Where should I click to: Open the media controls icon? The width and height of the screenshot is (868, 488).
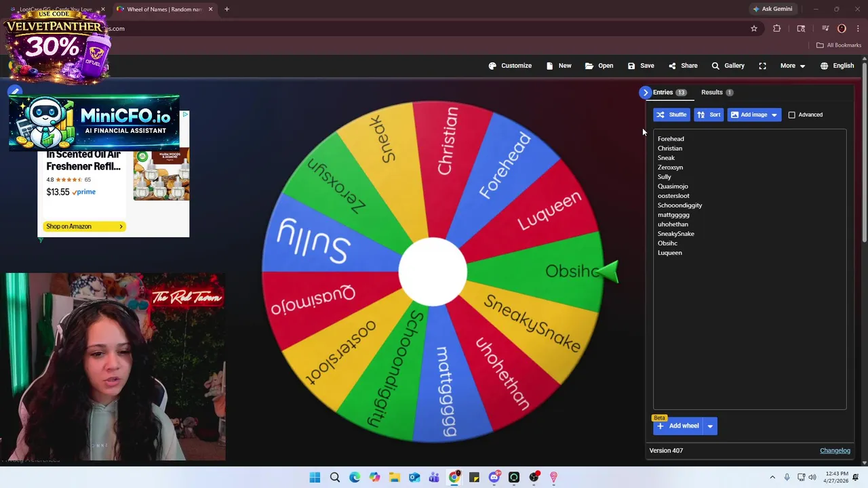point(825,28)
